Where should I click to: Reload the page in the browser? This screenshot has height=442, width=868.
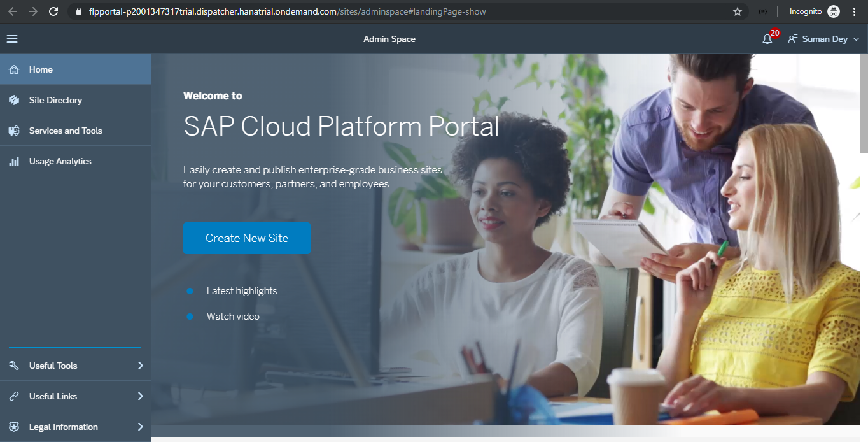click(53, 11)
